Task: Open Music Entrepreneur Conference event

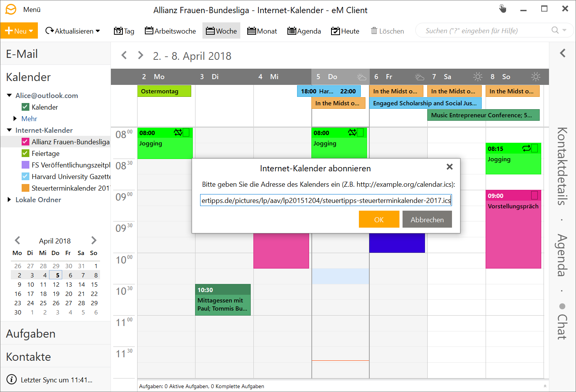Action: click(483, 115)
